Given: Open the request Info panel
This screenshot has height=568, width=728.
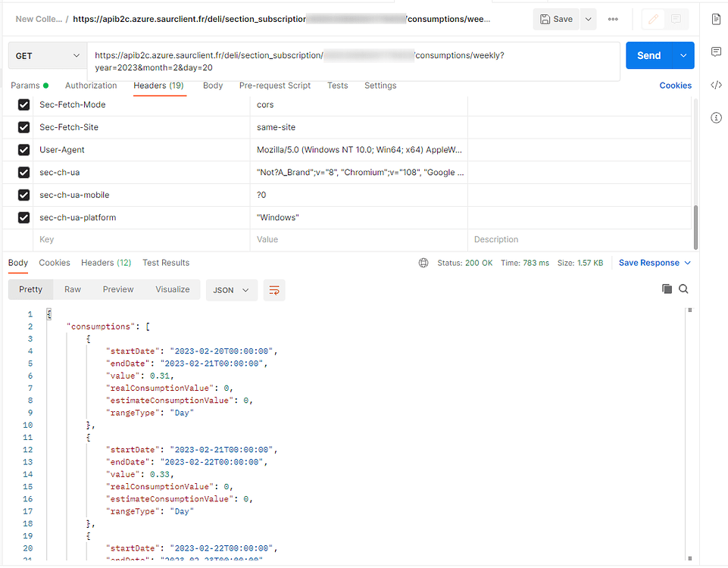Looking at the screenshot, I should pos(716,117).
